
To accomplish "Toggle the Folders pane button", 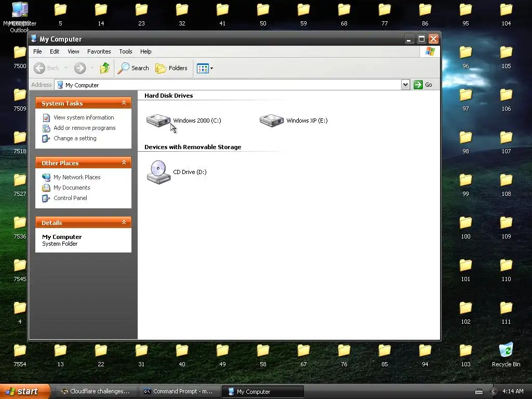I will click(171, 68).
